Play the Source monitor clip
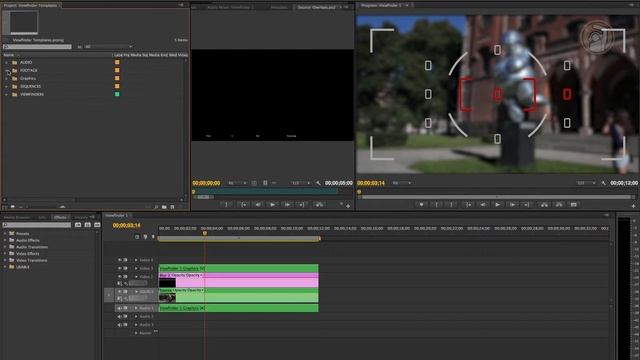Image resolution: width=640 pixels, height=360 pixels. [272, 205]
